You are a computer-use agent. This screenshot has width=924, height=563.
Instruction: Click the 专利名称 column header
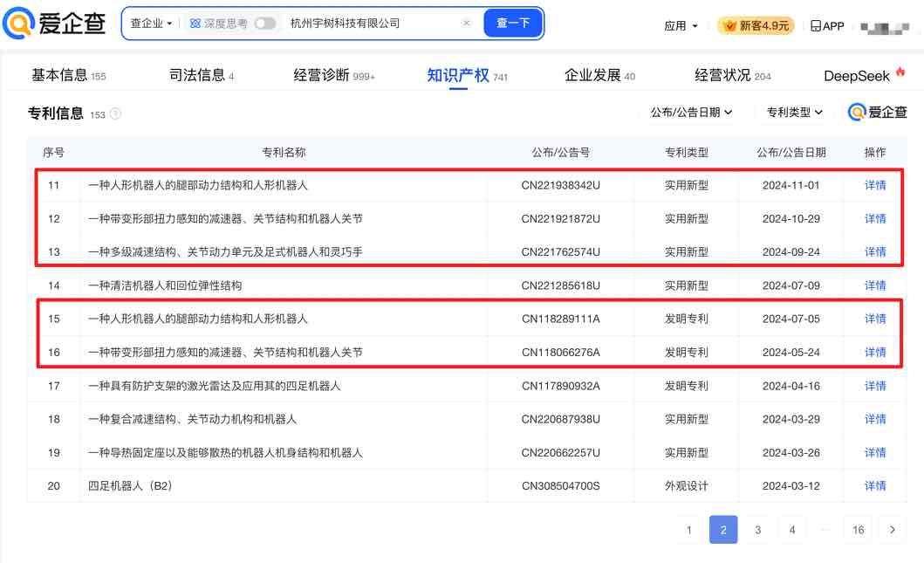pos(284,152)
